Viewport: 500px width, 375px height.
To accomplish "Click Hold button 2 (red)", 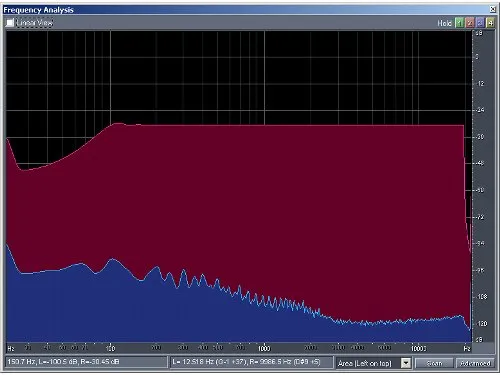I will pyautogui.click(x=470, y=23).
